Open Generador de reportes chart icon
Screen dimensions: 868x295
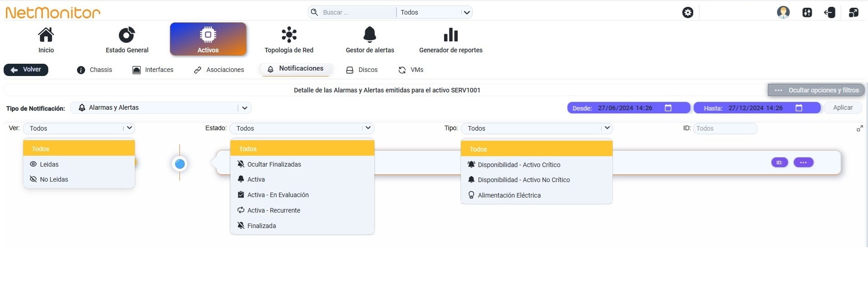coord(451,35)
